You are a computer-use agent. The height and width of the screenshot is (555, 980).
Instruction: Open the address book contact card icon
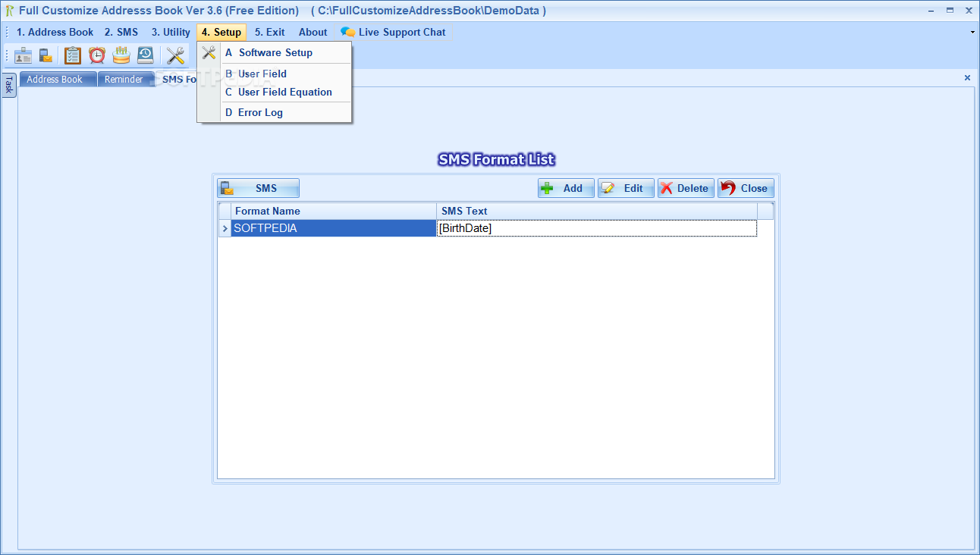(x=24, y=55)
